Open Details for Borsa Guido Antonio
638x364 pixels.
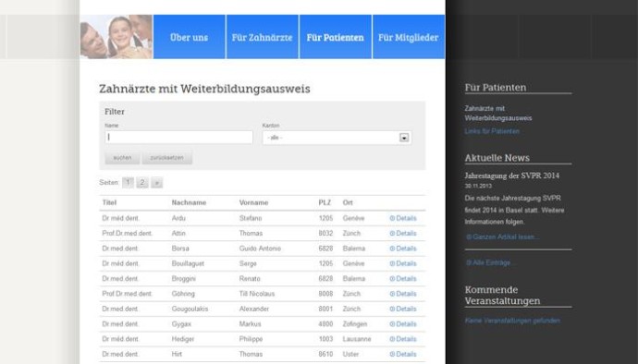click(403, 249)
